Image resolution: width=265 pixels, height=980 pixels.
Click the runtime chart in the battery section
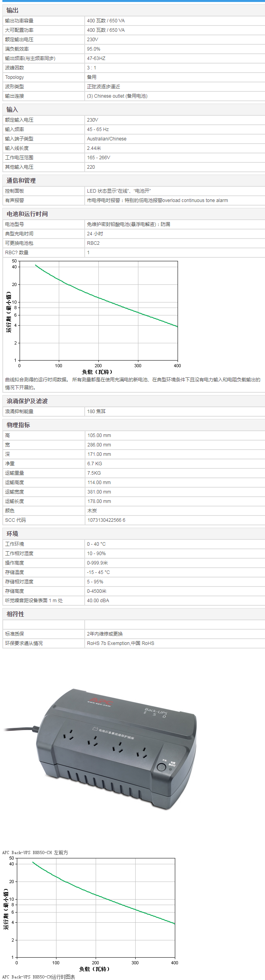[98, 314]
